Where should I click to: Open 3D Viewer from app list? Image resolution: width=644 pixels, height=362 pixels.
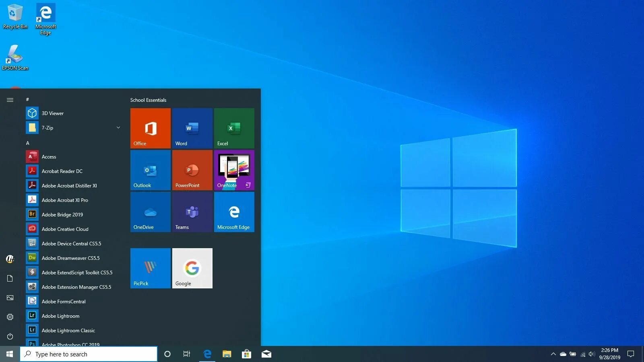(74, 113)
